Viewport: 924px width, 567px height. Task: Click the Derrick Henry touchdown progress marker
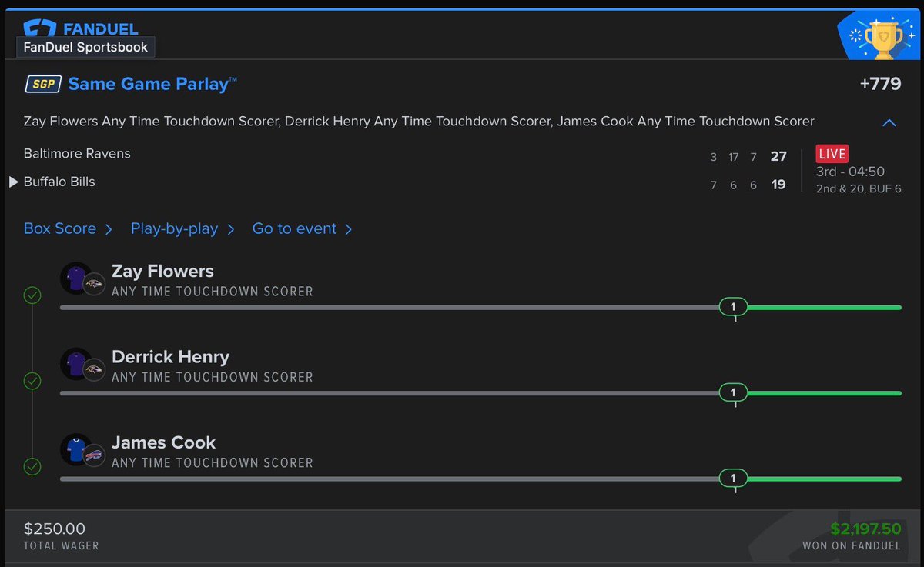[x=733, y=392]
